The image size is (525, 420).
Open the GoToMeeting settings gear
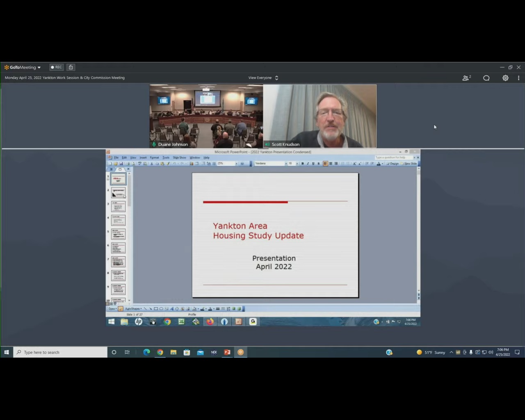click(x=505, y=78)
